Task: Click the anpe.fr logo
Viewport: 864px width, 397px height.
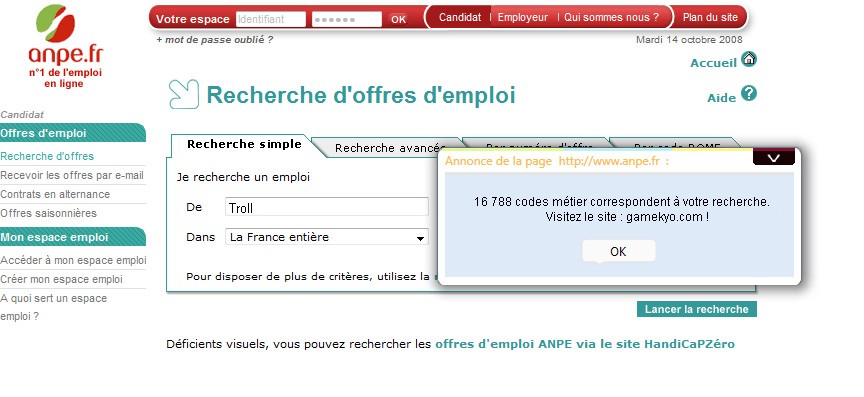Action: (65, 46)
